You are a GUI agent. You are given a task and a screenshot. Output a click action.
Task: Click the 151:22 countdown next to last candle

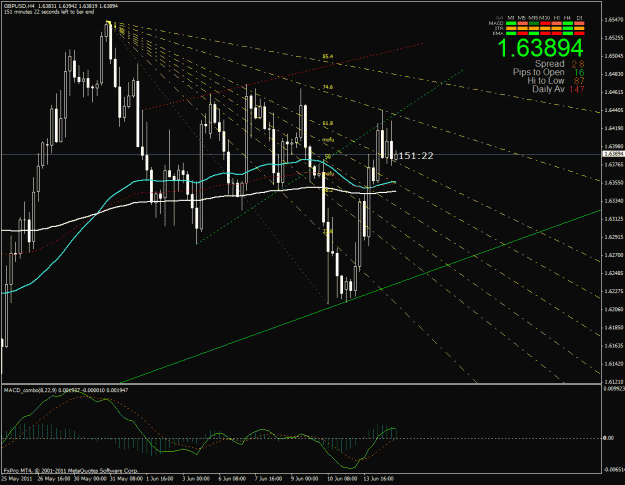[x=415, y=156]
